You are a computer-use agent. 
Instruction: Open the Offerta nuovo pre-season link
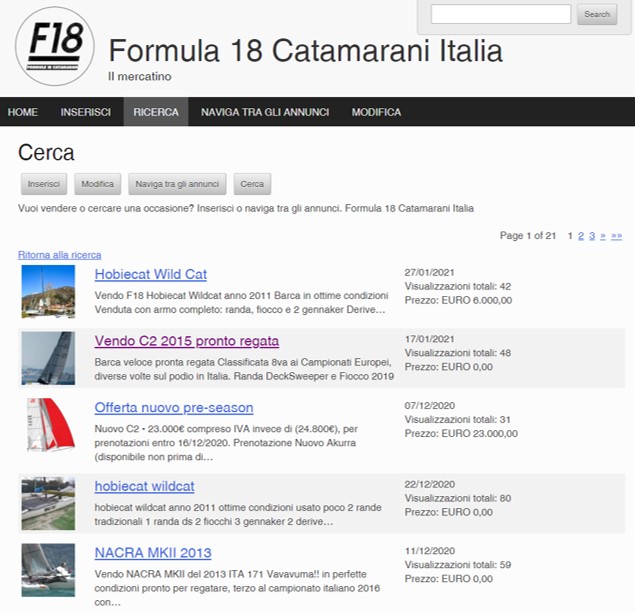(174, 407)
